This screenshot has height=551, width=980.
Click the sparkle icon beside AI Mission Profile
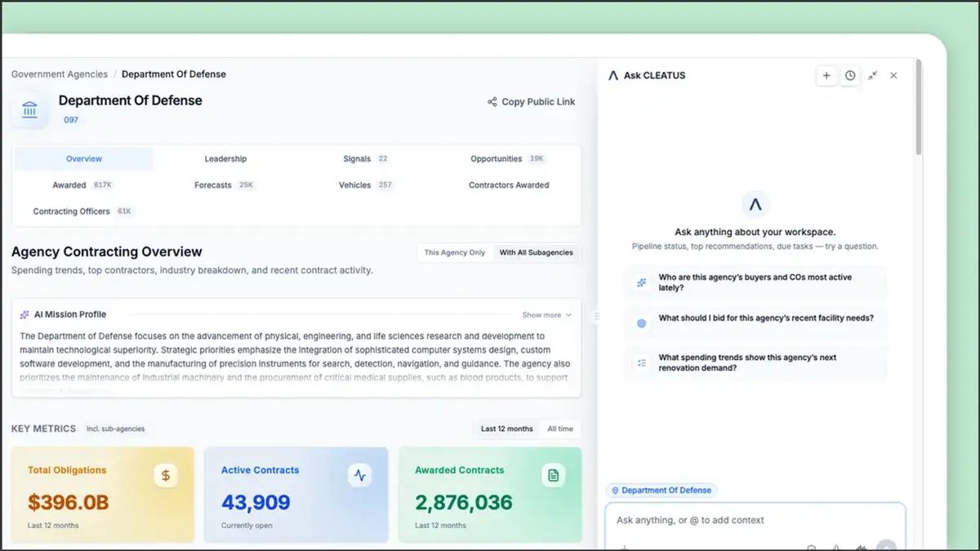point(24,314)
